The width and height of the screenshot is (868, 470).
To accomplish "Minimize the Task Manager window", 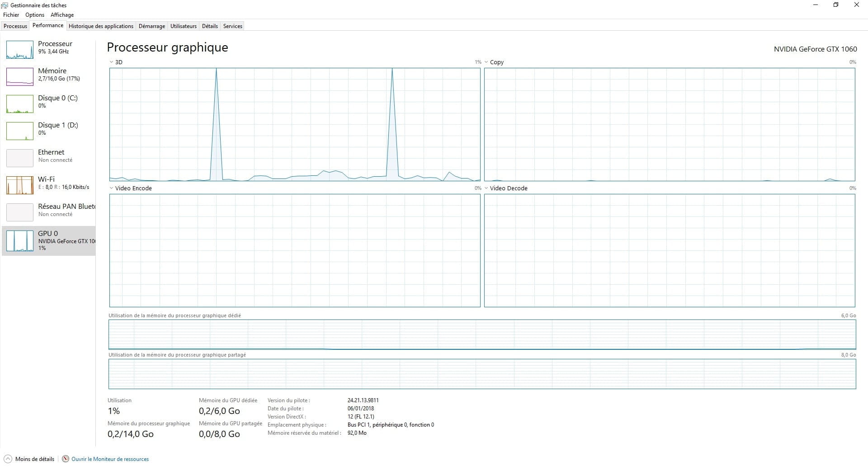I will 816,5.
